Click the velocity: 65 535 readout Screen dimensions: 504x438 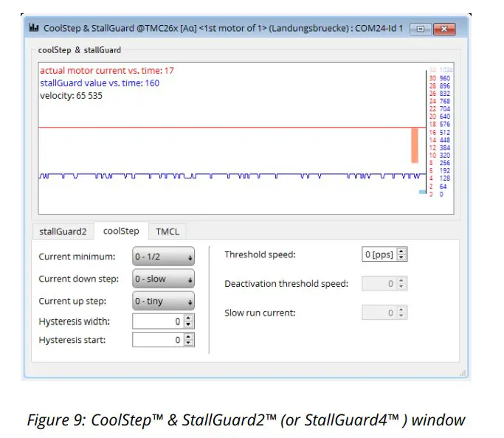coord(71,96)
